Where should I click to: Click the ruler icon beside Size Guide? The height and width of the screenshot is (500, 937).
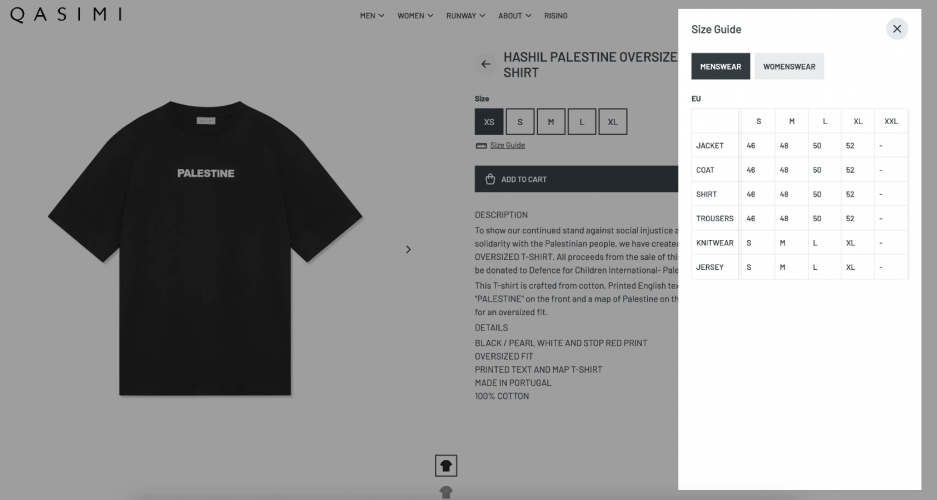(481, 146)
